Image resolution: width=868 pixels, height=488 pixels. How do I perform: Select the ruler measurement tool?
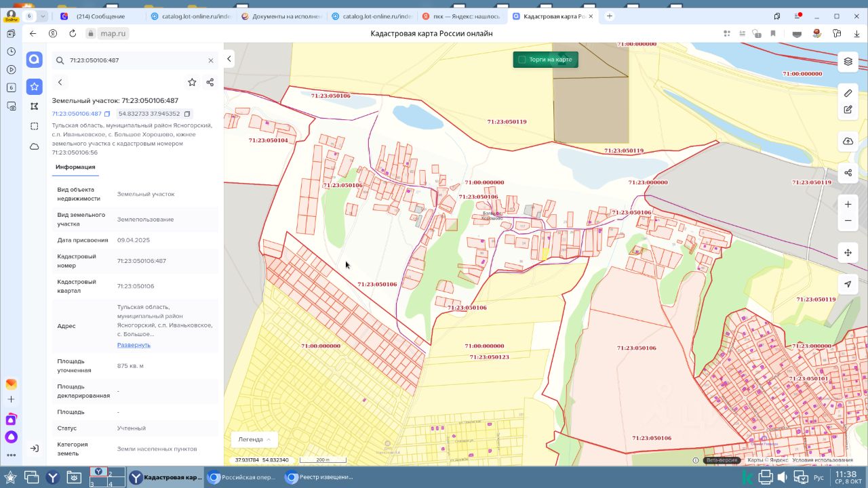pos(848,94)
